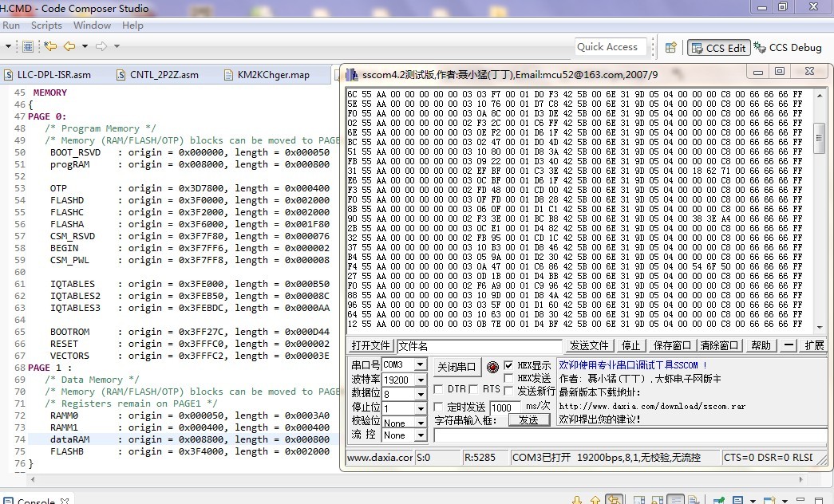Viewport: 834px width, 504px height.
Task: Click the KM2KChger.map file icon
Action: point(229,75)
